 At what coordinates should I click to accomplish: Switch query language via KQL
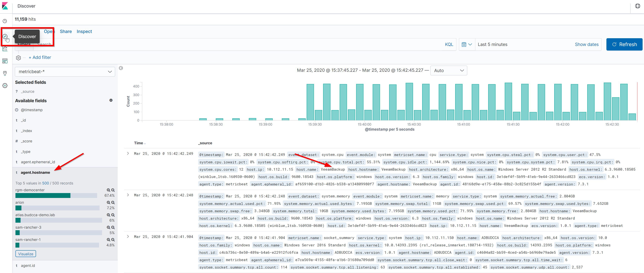pyautogui.click(x=449, y=44)
